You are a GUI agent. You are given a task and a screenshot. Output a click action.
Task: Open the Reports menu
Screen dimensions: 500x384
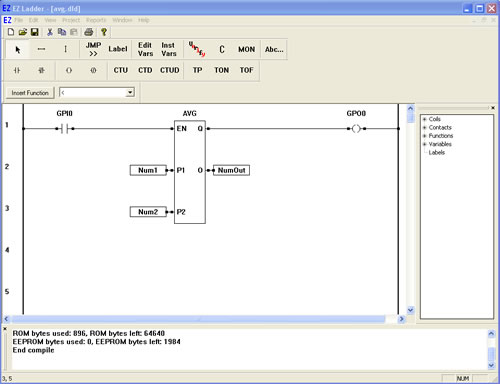tap(96, 20)
